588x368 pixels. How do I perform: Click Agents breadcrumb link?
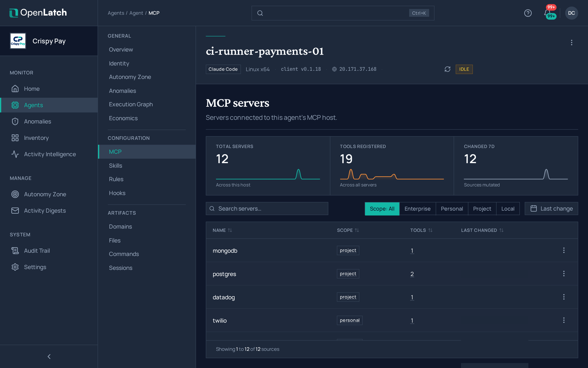[116, 13]
